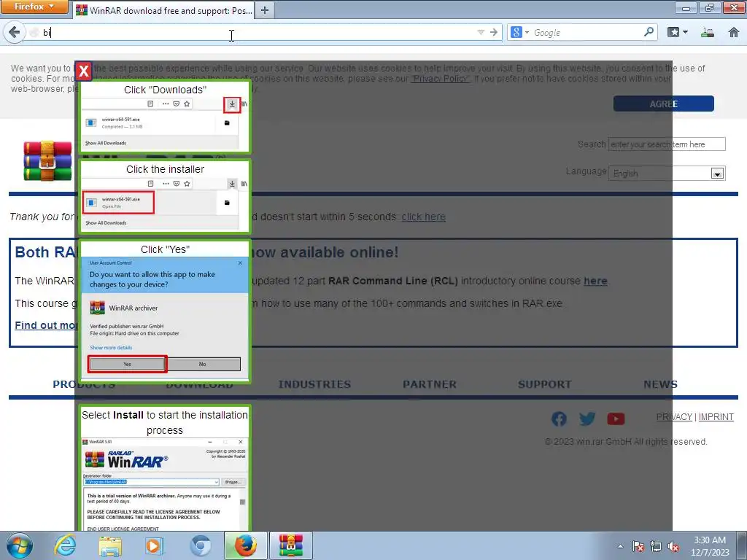Image resolution: width=747 pixels, height=560 pixels.
Task: Click the 'Click the installer' instruction thumbnail
Action: (165, 196)
